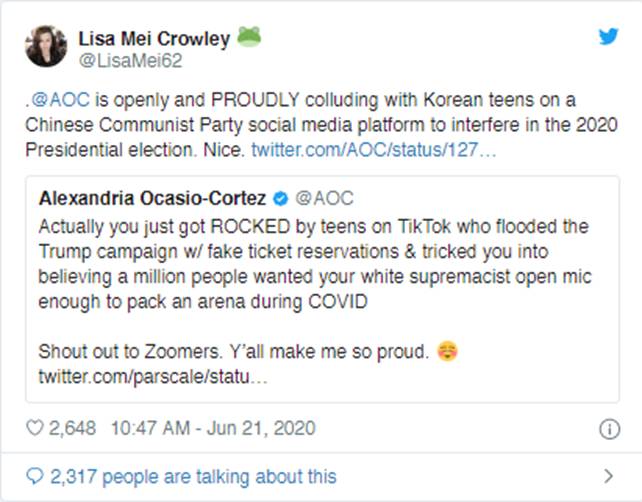Click the blushing emoji in quoted tweet
Viewport: 642px width, 502px height.
[x=447, y=352]
